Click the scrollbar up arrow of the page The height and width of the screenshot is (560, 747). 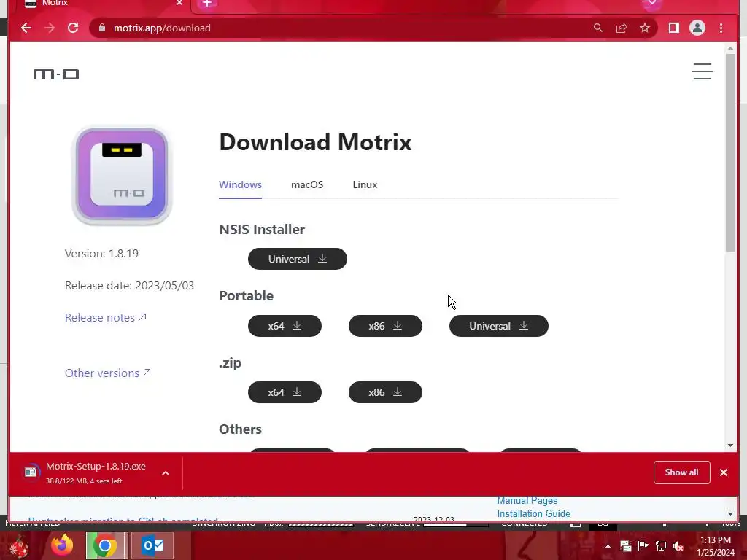tap(730, 48)
